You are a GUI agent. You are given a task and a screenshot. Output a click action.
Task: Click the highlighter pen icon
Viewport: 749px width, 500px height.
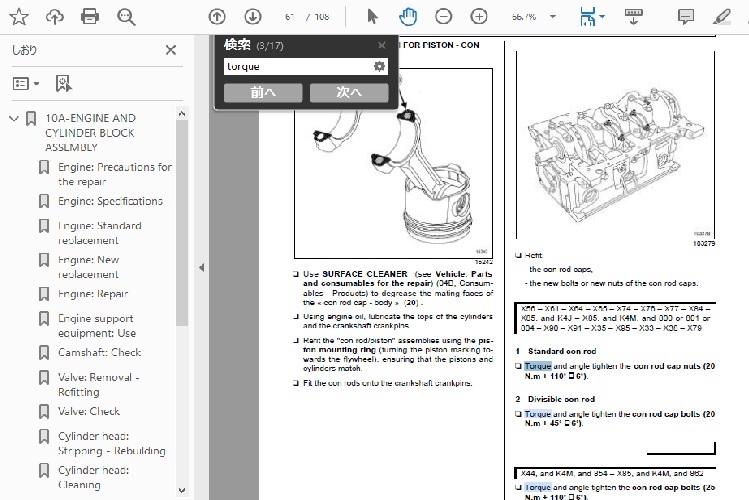[721, 17]
